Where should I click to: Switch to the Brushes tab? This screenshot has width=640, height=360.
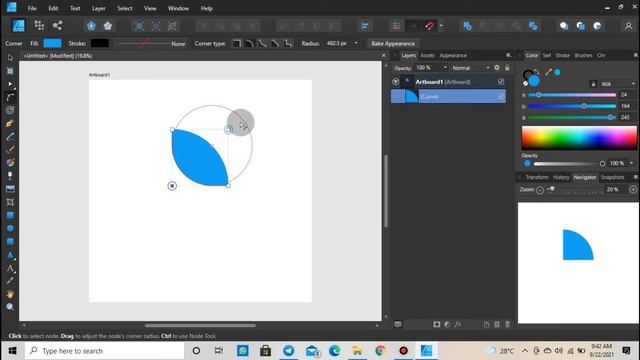(583, 55)
